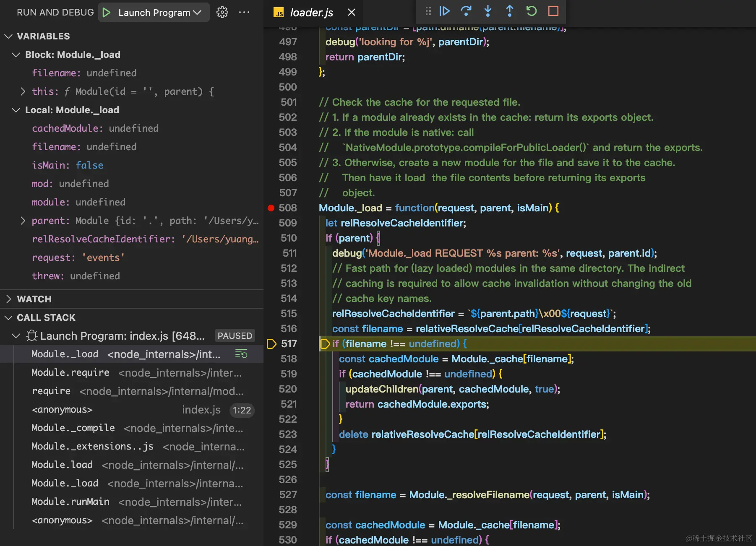The image size is (756, 546).
Task: Select the request: 'events' variable
Action: (x=132, y=257)
